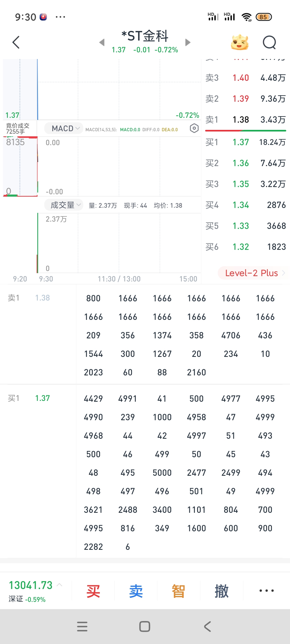The width and height of the screenshot is (290, 644).
Task: Tap the 智 smart order button
Action: [179, 591]
